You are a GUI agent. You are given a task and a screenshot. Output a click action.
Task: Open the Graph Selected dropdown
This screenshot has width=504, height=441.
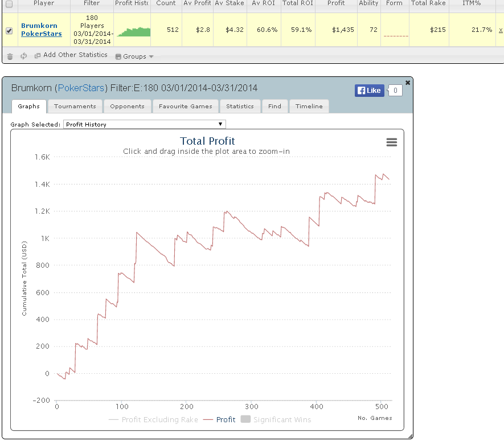click(145, 124)
